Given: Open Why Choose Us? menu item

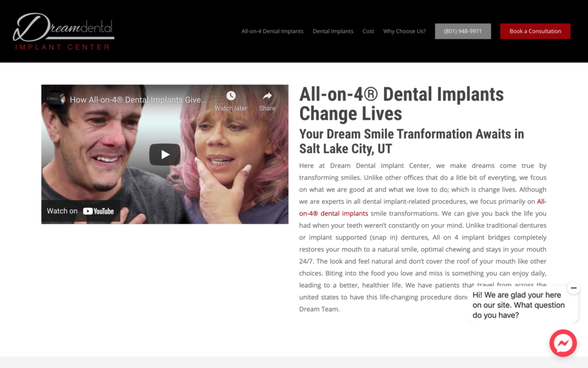Looking at the screenshot, I should tap(404, 31).
